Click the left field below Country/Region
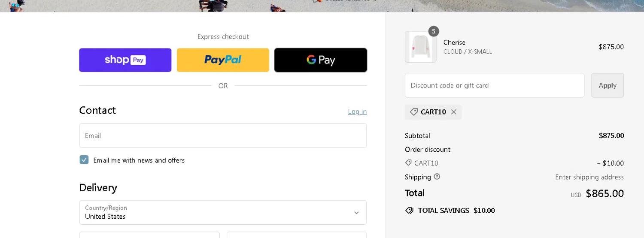Viewport: 644px width, 238px height. (x=149, y=235)
